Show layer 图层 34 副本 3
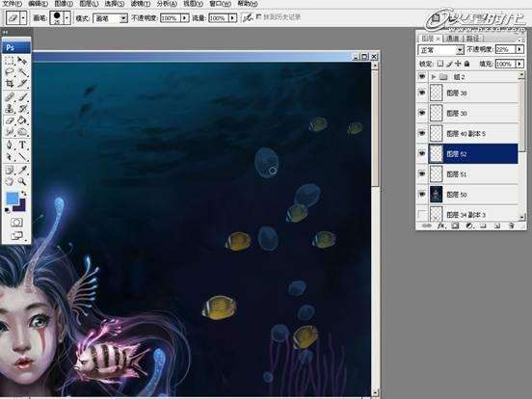Image resolution: width=532 pixels, height=399 pixels. coord(422,214)
